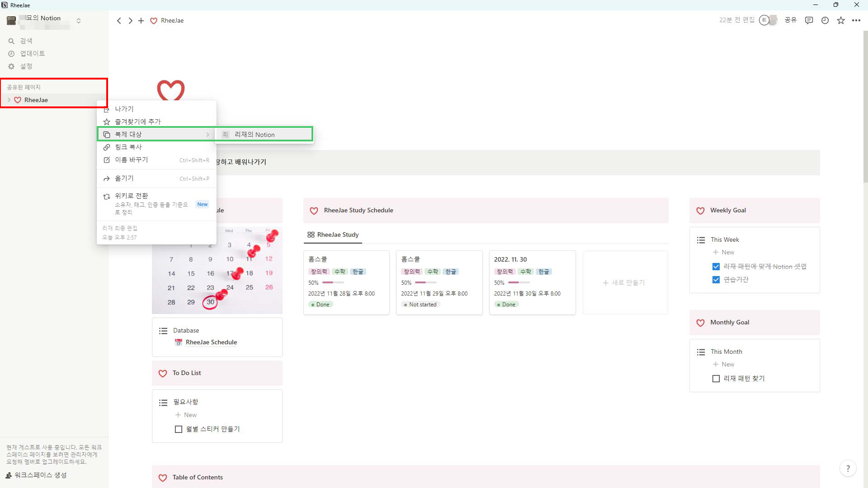This screenshot has width=868, height=488.
Task: Uncheck the 연습기간 checkbox
Action: [716, 280]
